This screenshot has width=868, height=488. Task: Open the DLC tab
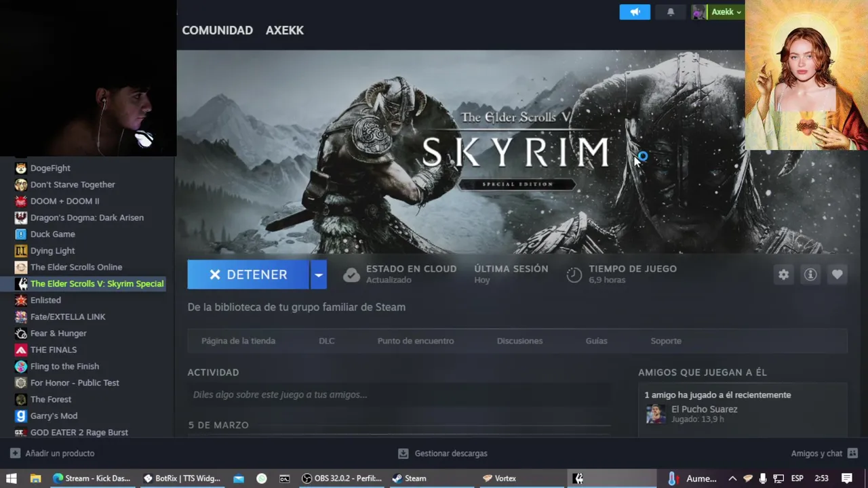point(327,341)
